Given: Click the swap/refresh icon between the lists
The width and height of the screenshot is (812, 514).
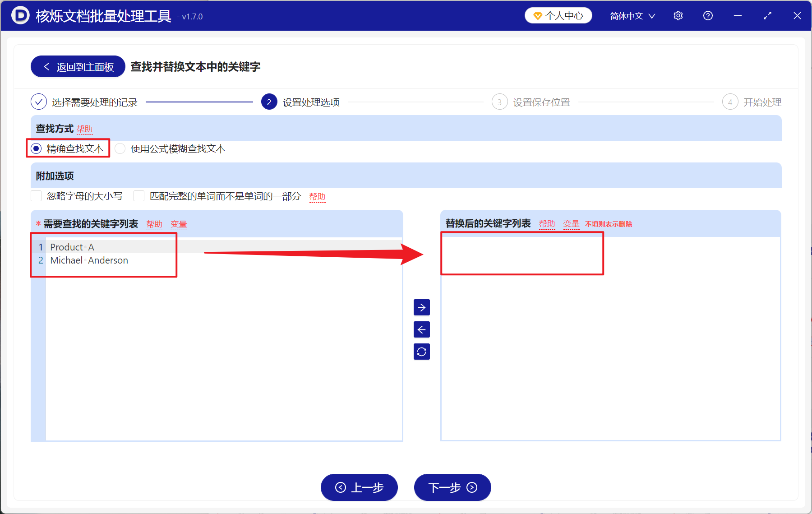Looking at the screenshot, I should point(421,352).
